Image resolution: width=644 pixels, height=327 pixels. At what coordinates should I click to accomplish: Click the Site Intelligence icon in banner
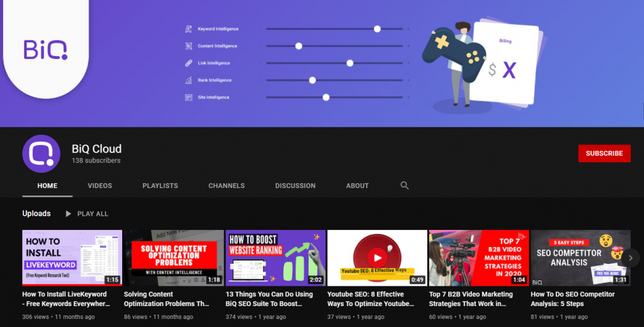(x=188, y=98)
